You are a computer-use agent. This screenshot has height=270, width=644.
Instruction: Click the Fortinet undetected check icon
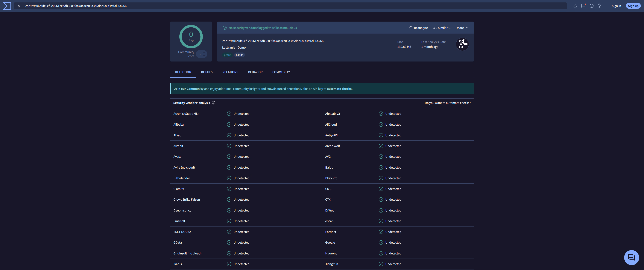click(x=381, y=232)
